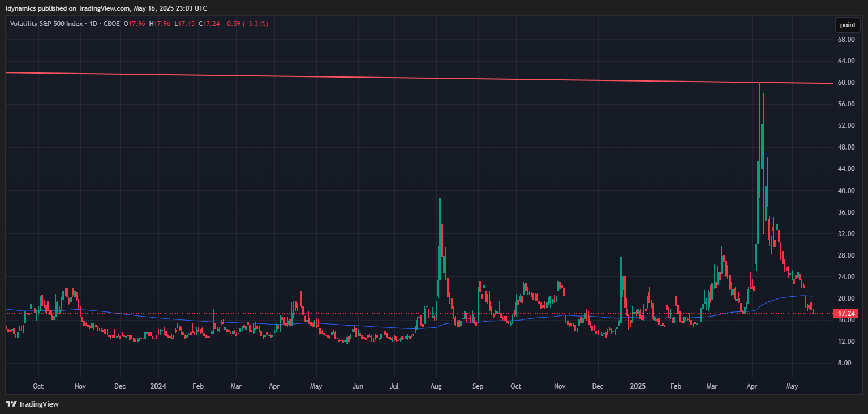Click the red 17.24 current price tag
The height and width of the screenshot is (414, 868).
846,313
